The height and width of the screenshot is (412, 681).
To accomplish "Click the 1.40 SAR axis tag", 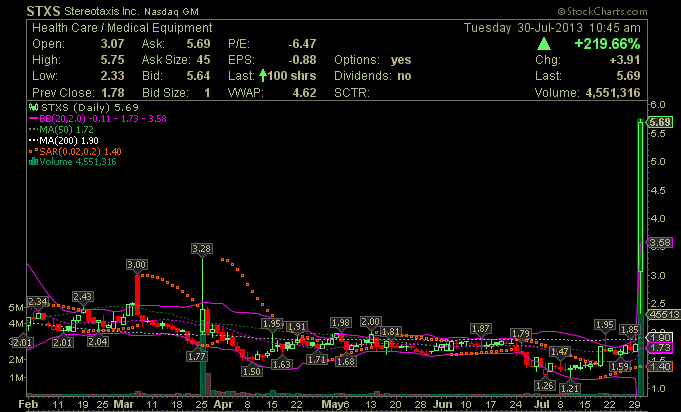I will click(660, 367).
